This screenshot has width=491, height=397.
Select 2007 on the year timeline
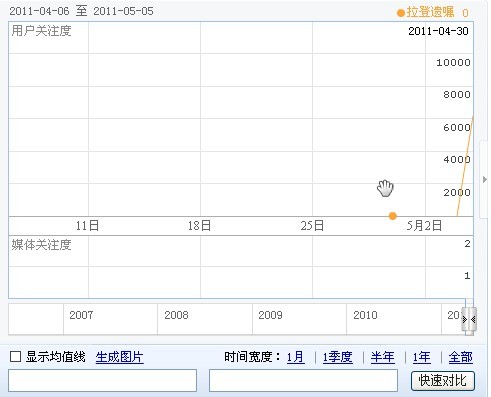point(81,315)
